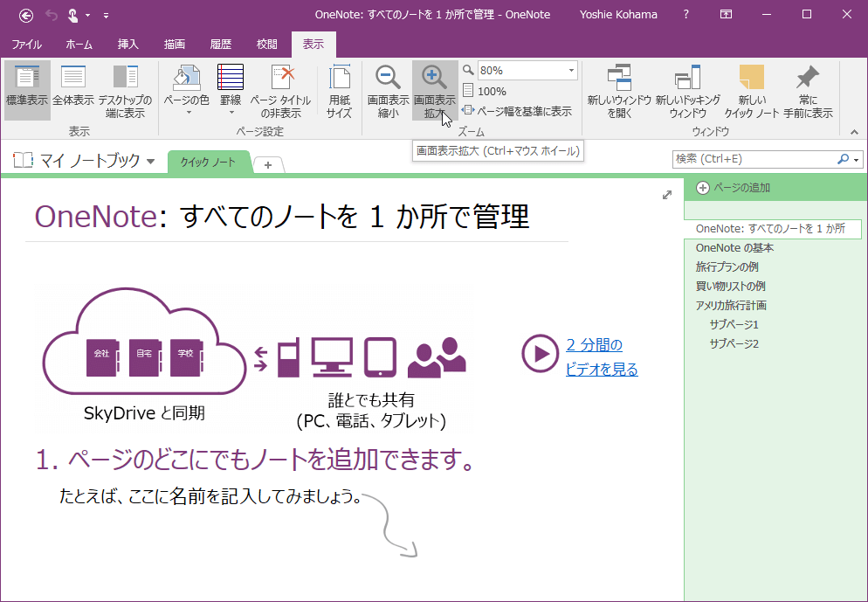Click the SkyDrive cloud illustration
The width and height of the screenshot is (868, 602).
[143, 343]
